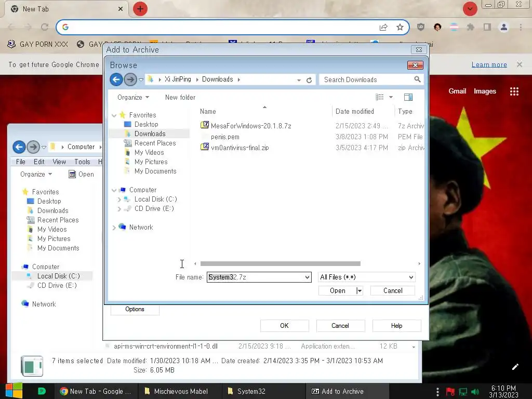This screenshot has height=399, width=532.
Task: Select Recent Places in Browse dialog
Action: (x=155, y=143)
